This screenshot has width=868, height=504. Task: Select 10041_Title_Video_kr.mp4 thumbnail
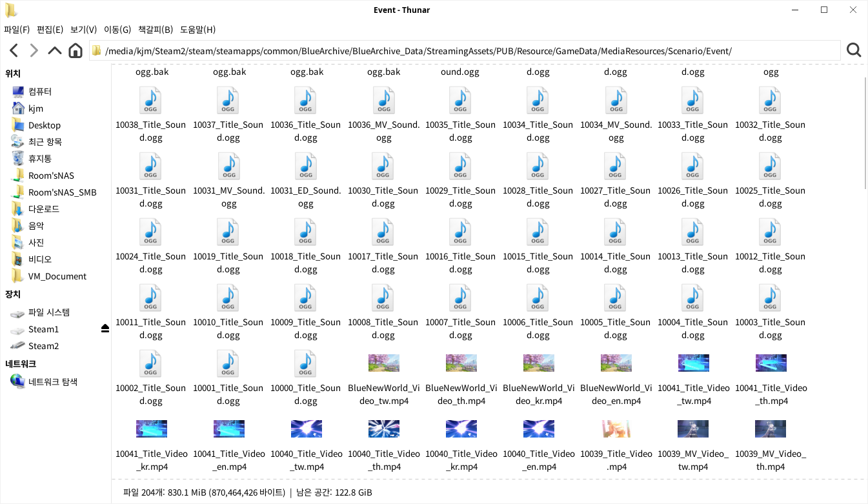point(152,428)
